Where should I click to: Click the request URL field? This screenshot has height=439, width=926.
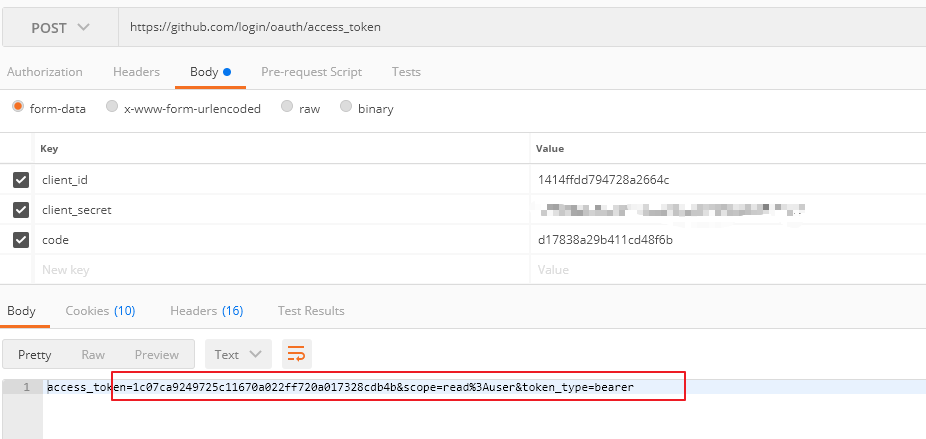pos(500,27)
